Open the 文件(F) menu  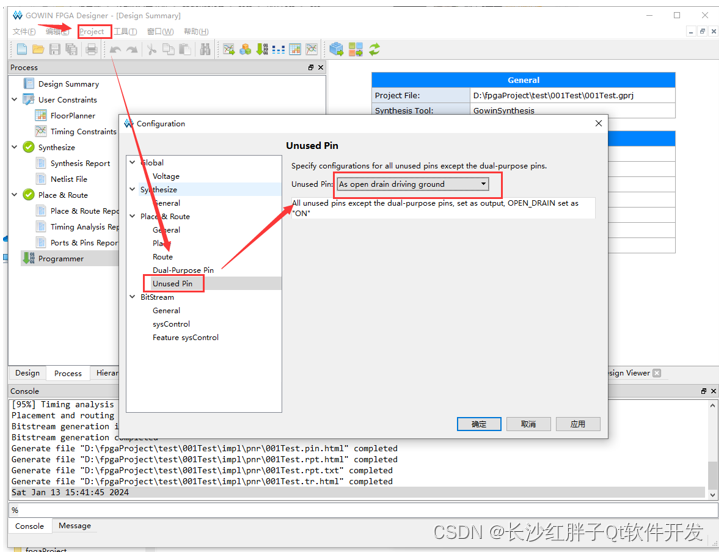point(24,31)
